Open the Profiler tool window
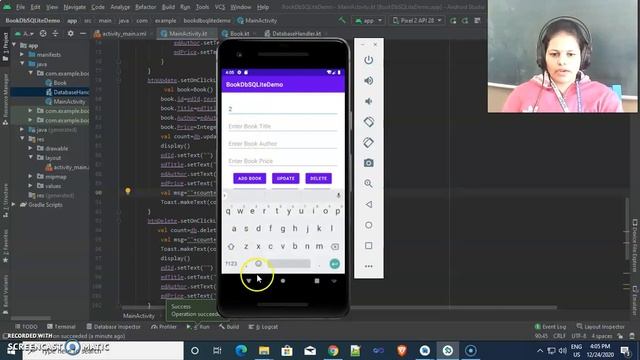The height and width of the screenshot is (360, 640). (x=164, y=327)
